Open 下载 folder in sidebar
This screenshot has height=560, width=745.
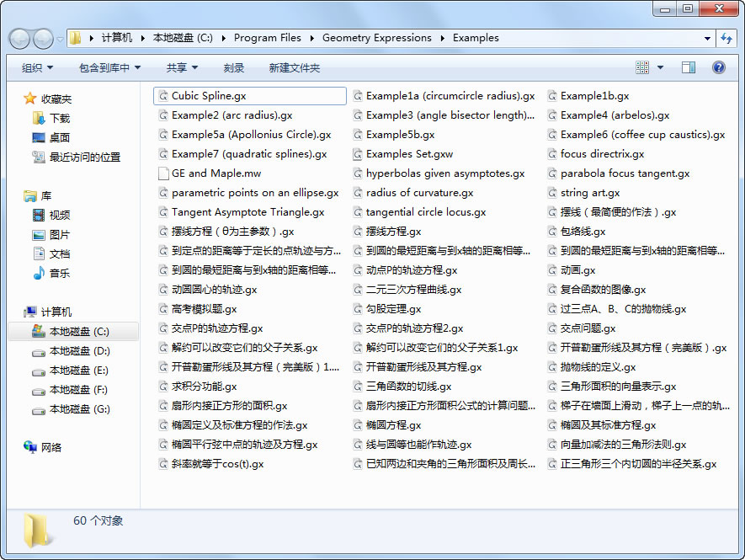click(51, 118)
